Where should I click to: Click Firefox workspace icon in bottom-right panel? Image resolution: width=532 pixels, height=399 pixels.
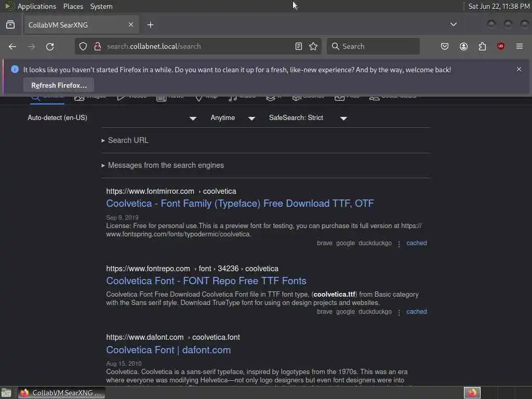472,393
